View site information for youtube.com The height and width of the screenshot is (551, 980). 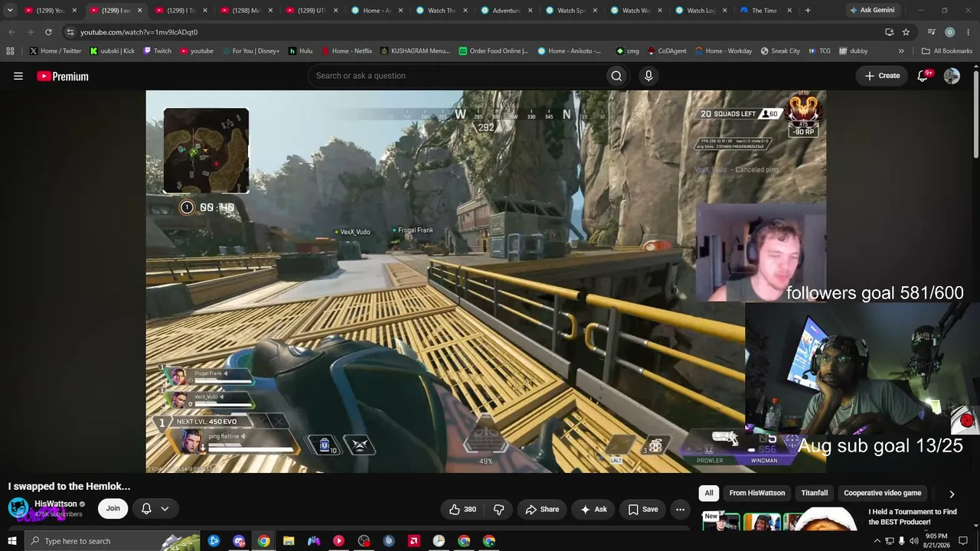(x=70, y=32)
